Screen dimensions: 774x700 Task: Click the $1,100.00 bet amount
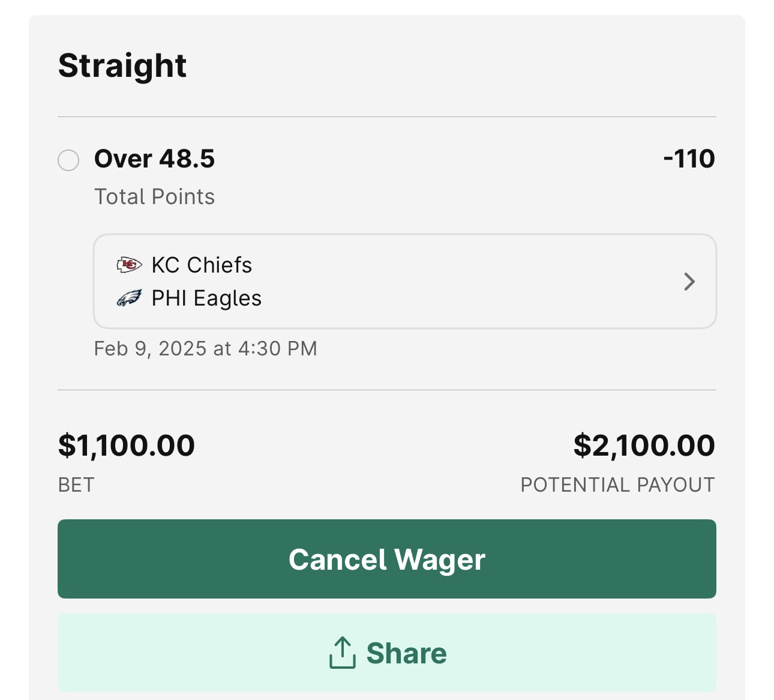tap(127, 445)
